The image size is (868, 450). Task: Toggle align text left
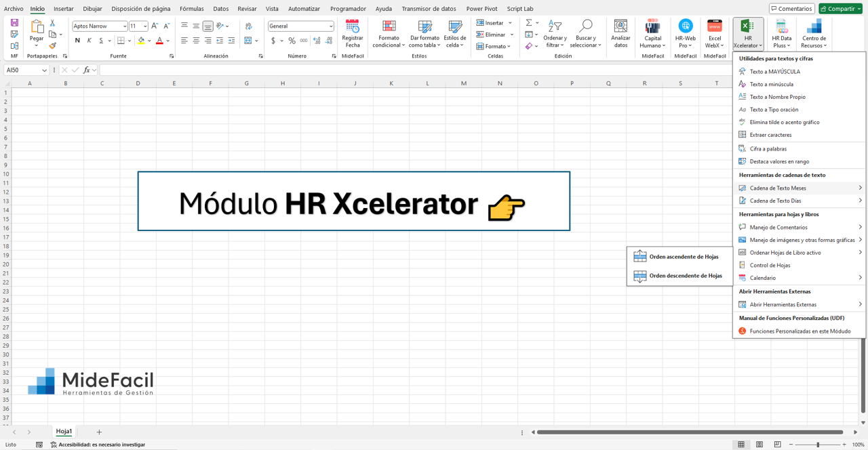[184, 41]
